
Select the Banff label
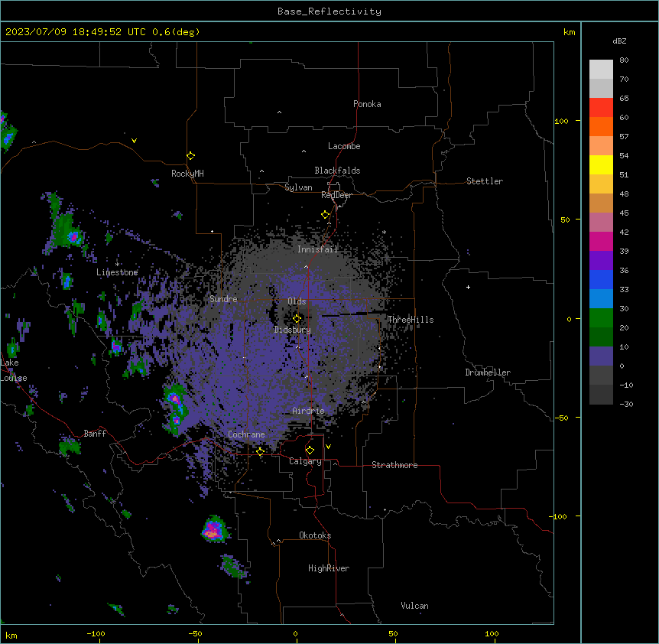(x=95, y=434)
